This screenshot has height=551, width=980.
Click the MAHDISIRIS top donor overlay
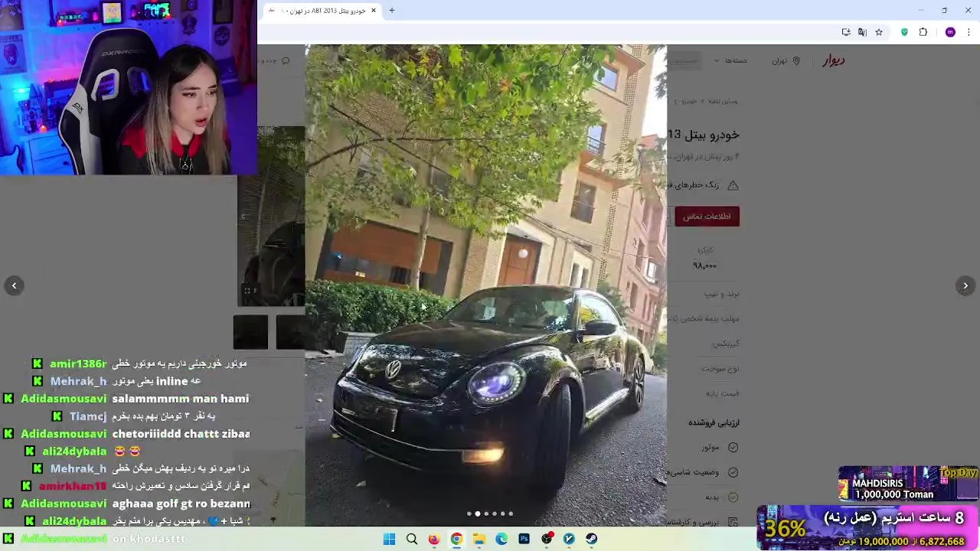pyautogui.click(x=907, y=484)
